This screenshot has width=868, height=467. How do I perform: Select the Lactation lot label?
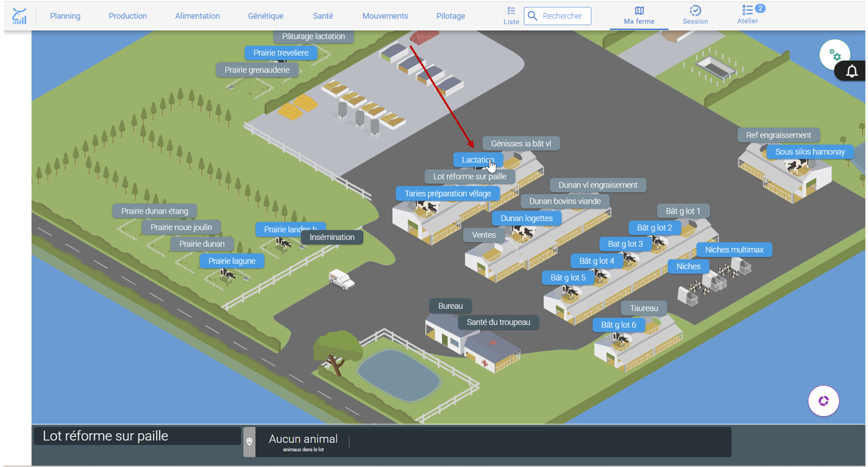click(x=478, y=160)
